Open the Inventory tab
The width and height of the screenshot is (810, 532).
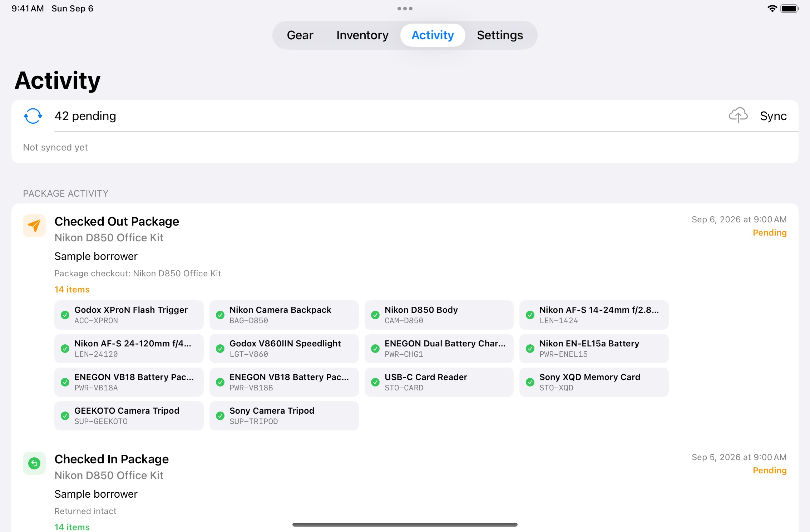[x=362, y=35]
